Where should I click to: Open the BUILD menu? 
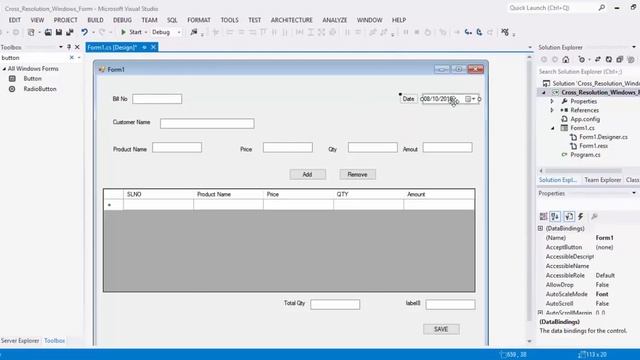[x=96, y=20]
